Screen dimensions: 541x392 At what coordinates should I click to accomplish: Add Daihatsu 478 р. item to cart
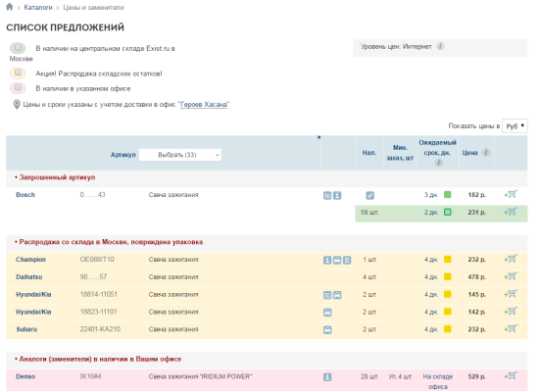(x=511, y=276)
